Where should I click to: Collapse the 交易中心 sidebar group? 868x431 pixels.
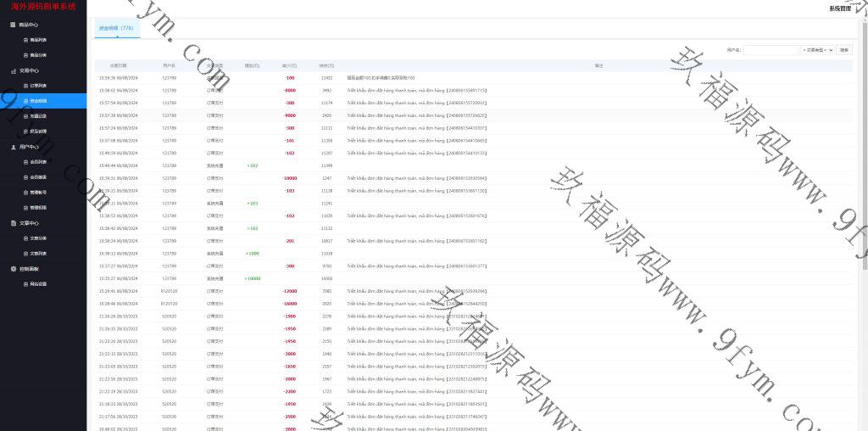[29, 71]
